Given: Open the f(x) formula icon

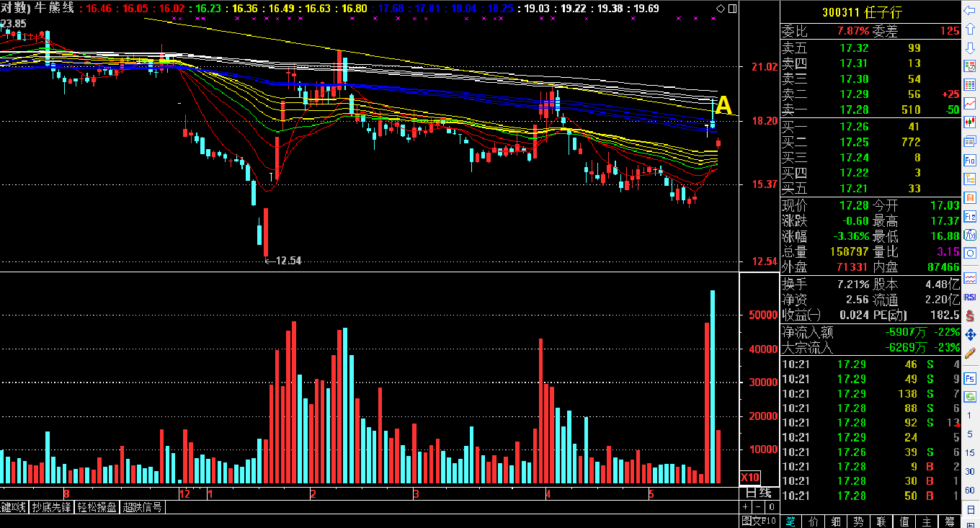Looking at the screenshot, I should [x=970, y=235].
